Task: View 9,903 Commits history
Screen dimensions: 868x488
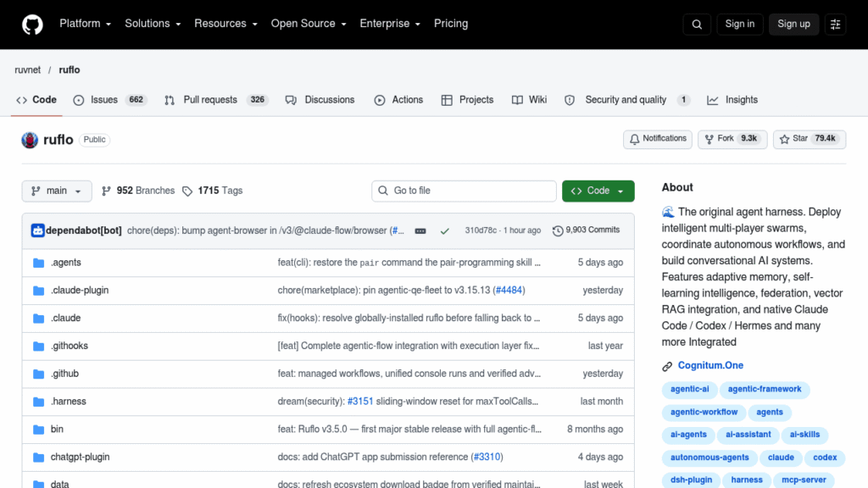Action: point(587,230)
